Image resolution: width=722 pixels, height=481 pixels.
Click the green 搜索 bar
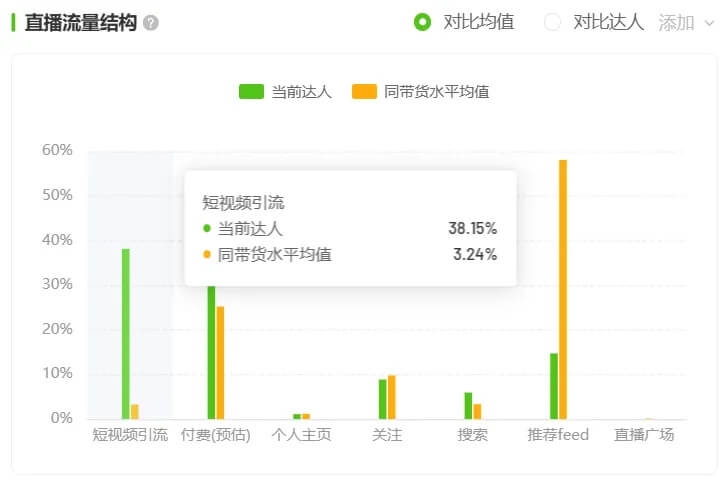[468, 406]
